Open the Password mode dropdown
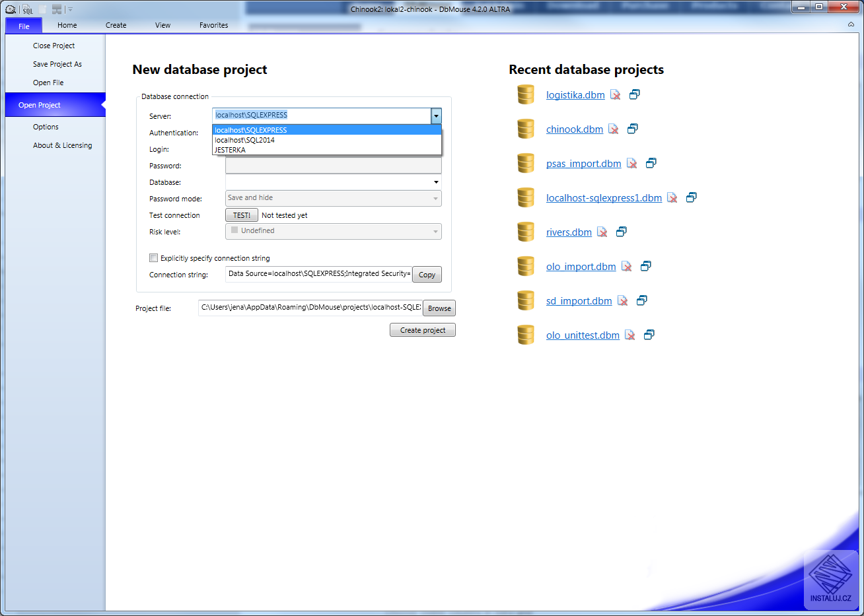The height and width of the screenshot is (616, 864). tap(334, 198)
